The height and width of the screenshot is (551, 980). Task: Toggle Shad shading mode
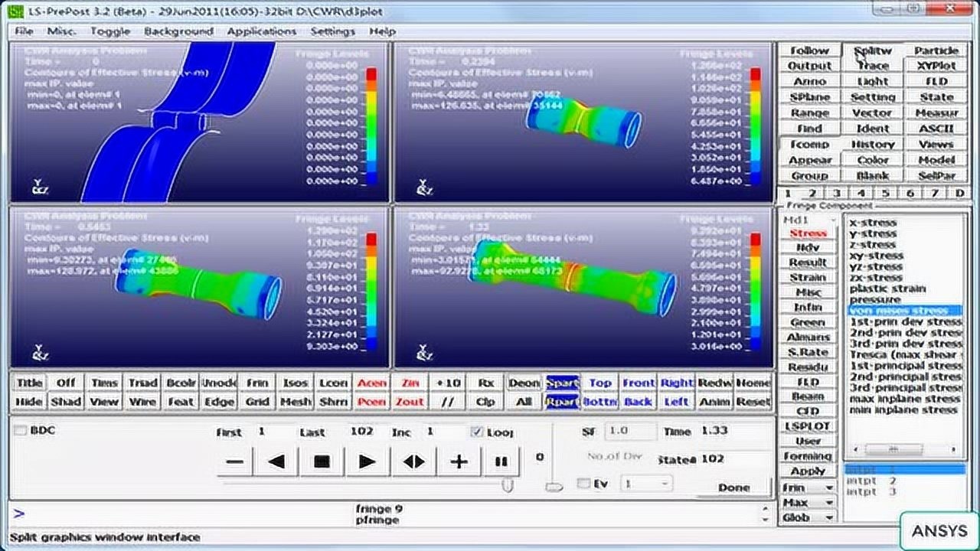click(66, 399)
